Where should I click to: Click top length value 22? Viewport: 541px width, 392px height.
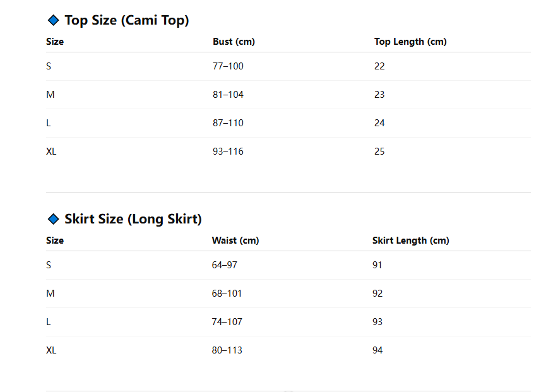point(379,66)
